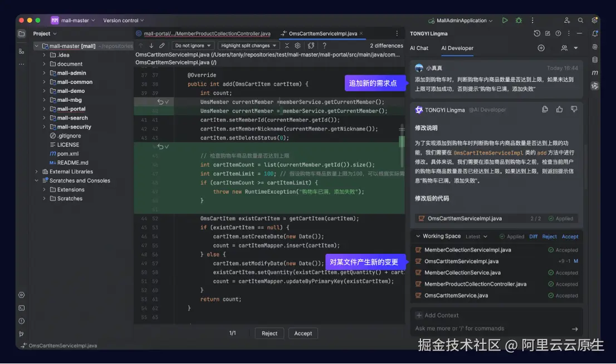Open the 'Do not ignore' dropdown
The width and height of the screenshot is (616, 364).
193,46
